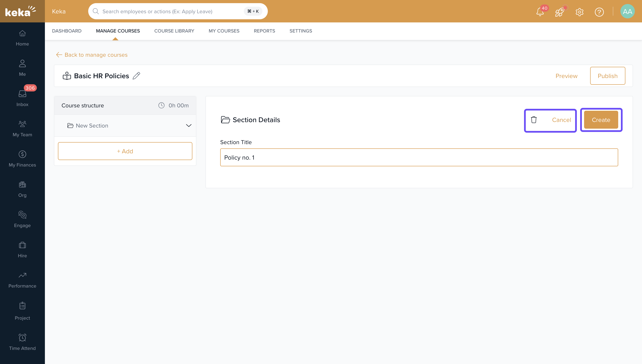Click the help question mark icon
Screen dimensions: 642x364
click(x=599, y=12)
